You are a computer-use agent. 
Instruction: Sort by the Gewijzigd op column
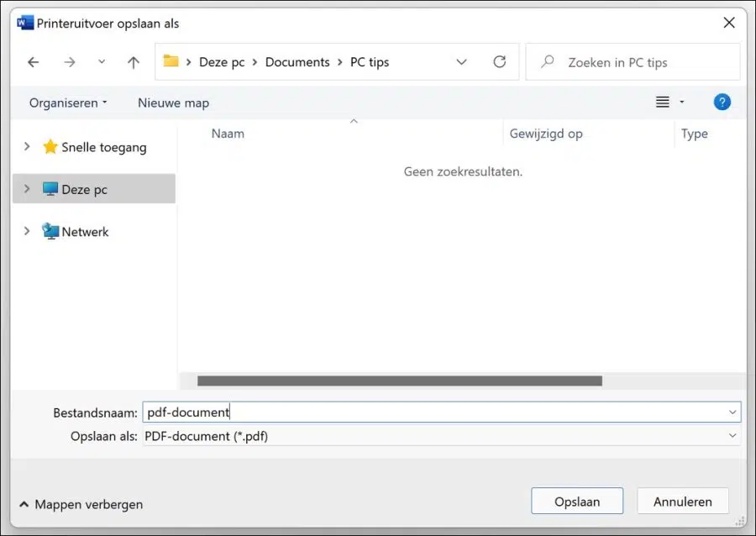(x=546, y=134)
